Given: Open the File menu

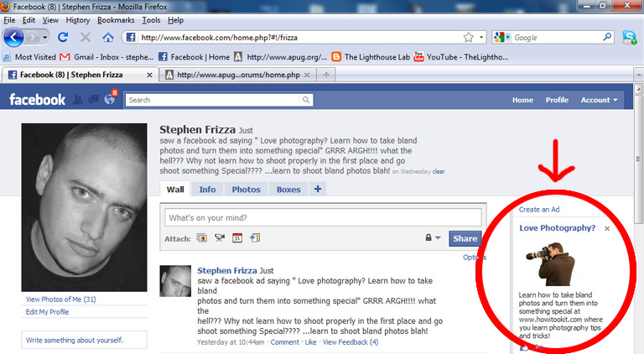Looking at the screenshot, I should pyautogui.click(x=9, y=20).
